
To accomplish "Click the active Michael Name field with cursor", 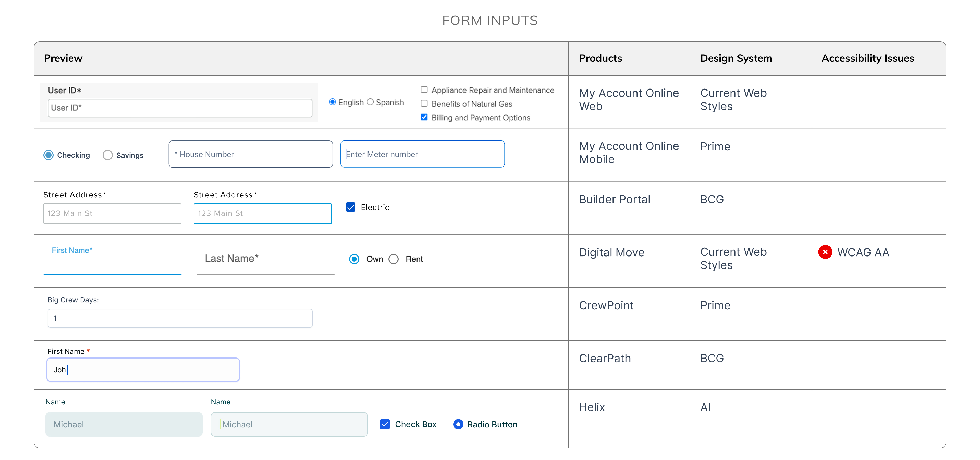I will (x=289, y=424).
